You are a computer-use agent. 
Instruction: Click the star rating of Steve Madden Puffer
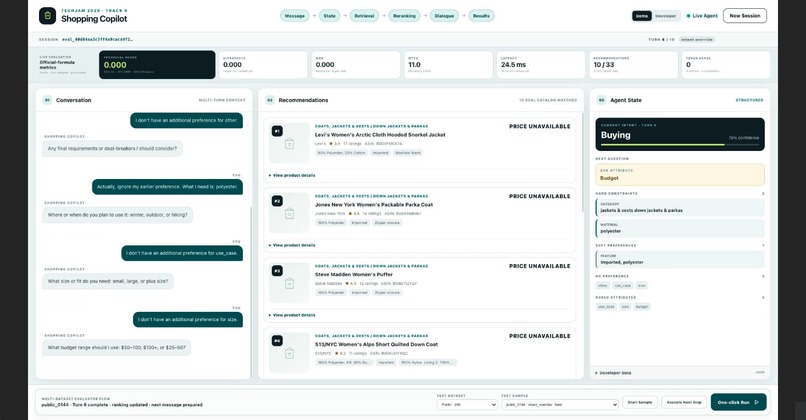coord(351,284)
